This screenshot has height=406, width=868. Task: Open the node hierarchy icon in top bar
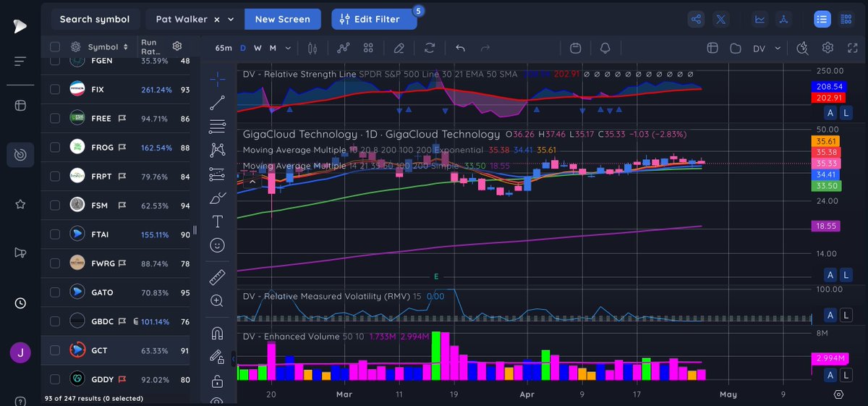(784, 20)
